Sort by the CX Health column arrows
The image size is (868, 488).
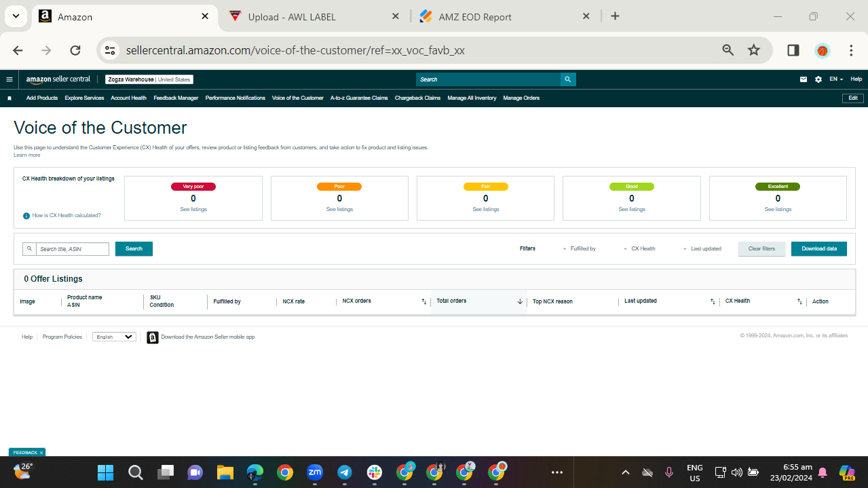(x=799, y=301)
